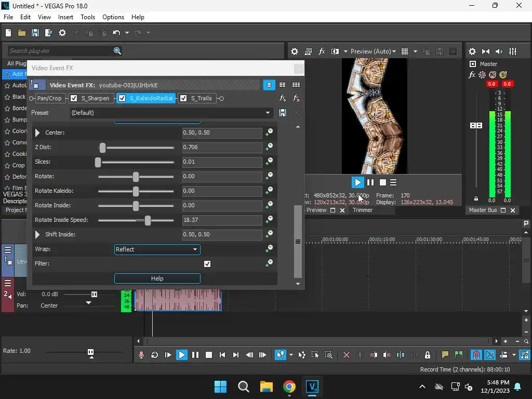Click the search magnifier in the plug-ins panel
The width and height of the screenshot is (532, 399).
coord(117,51)
